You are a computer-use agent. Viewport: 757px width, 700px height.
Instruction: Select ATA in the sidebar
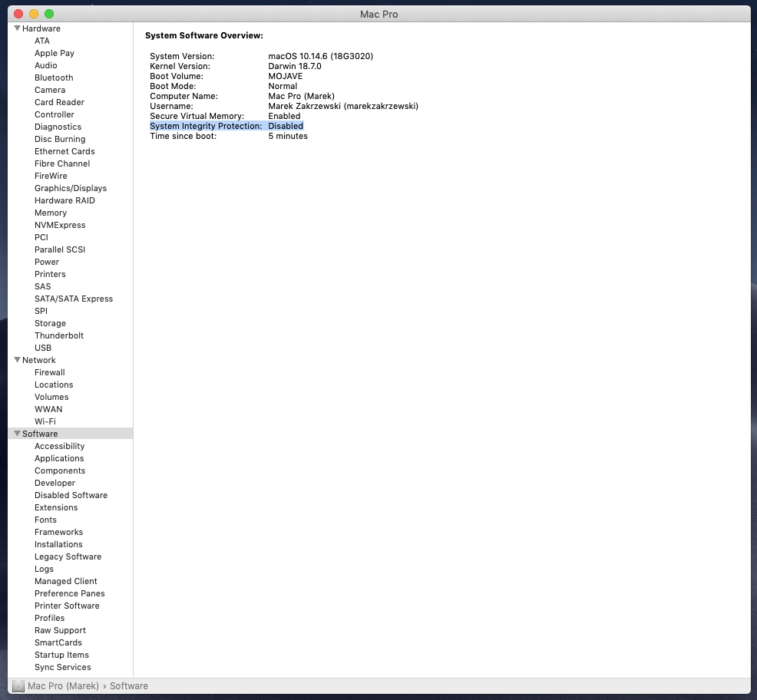click(x=42, y=41)
